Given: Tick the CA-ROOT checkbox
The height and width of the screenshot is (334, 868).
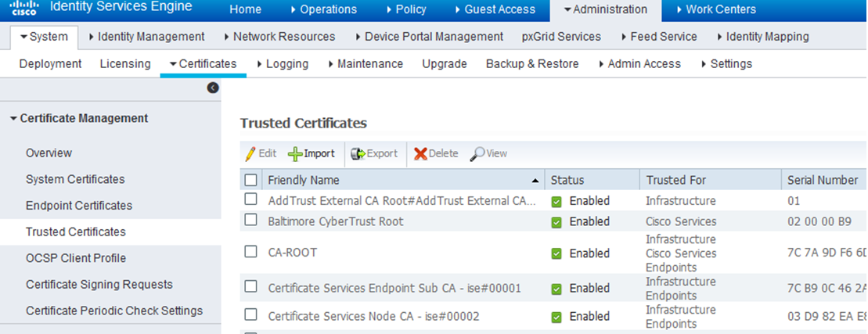Looking at the screenshot, I should (x=250, y=252).
